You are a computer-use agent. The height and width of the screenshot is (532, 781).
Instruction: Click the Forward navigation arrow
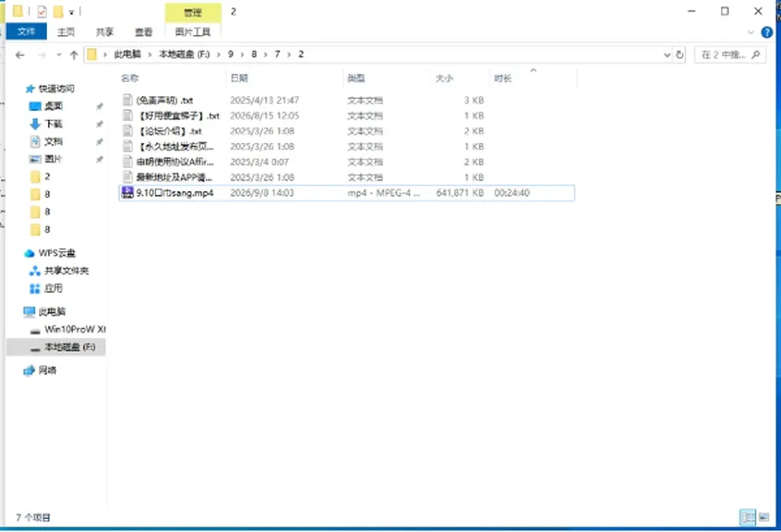pos(41,55)
